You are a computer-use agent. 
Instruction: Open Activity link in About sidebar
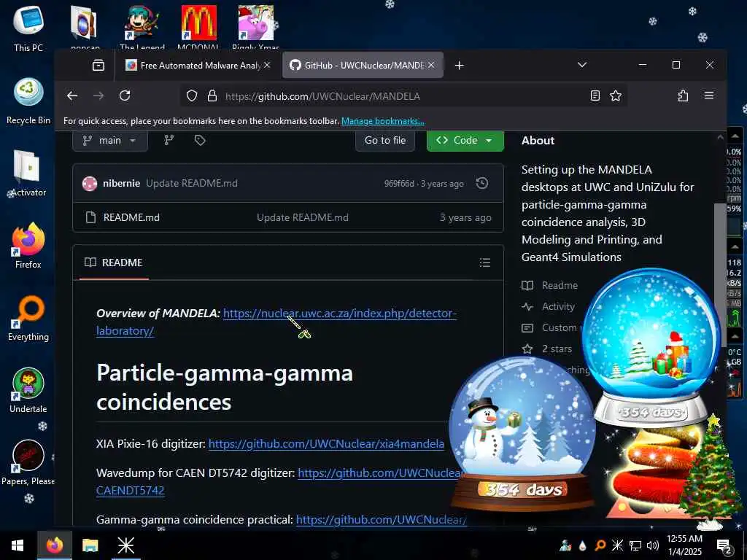pos(549,307)
